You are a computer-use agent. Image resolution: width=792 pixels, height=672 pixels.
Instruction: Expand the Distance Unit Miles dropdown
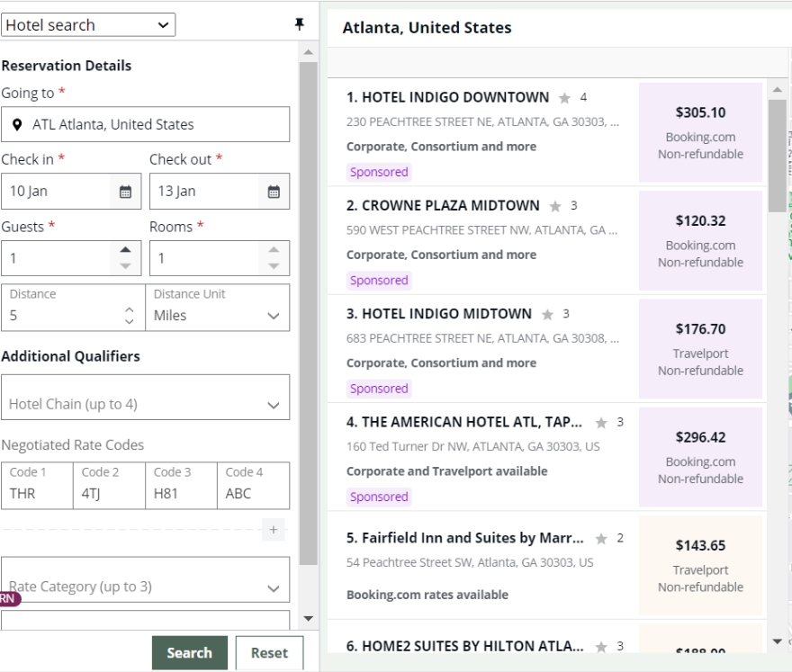[x=218, y=308]
